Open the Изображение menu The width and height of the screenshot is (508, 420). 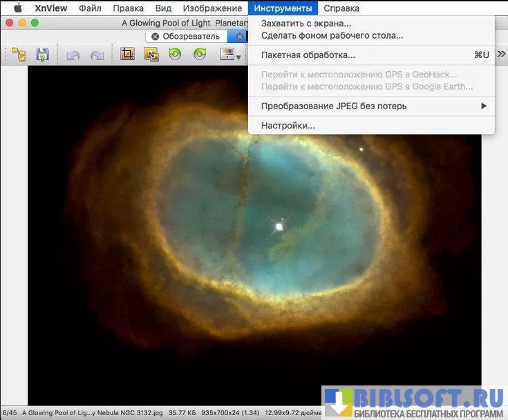pyautogui.click(x=211, y=8)
